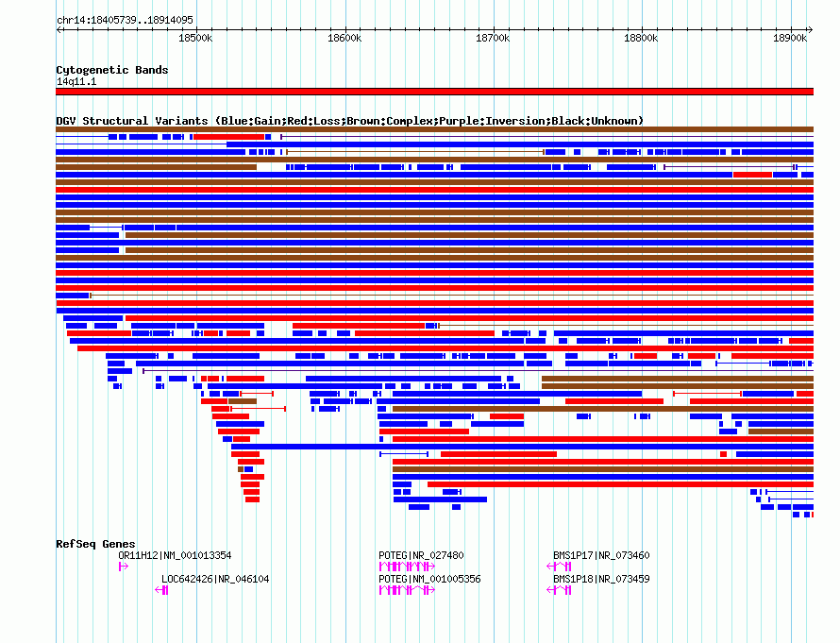
Task: Click the BMS1P17 gene glyph
Action: [x=559, y=567]
